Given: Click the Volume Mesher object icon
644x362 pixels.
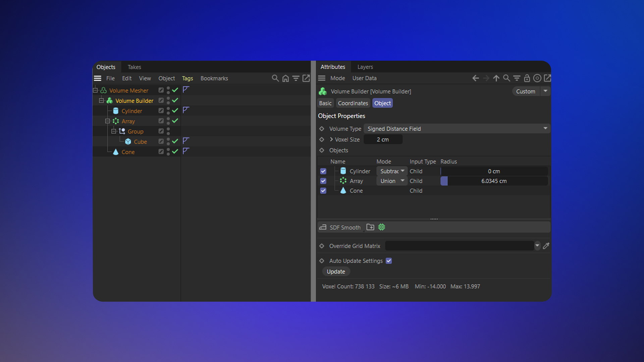Looking at the screenshot, I should (104, 90).
